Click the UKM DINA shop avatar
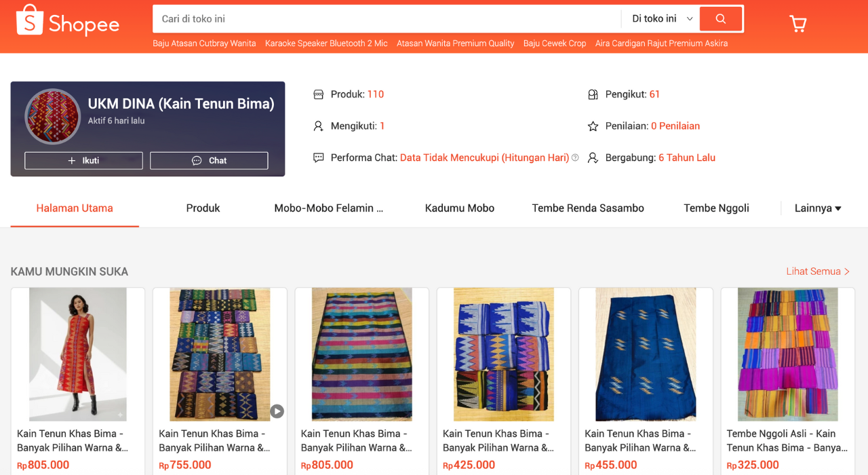 click(52, 116)
